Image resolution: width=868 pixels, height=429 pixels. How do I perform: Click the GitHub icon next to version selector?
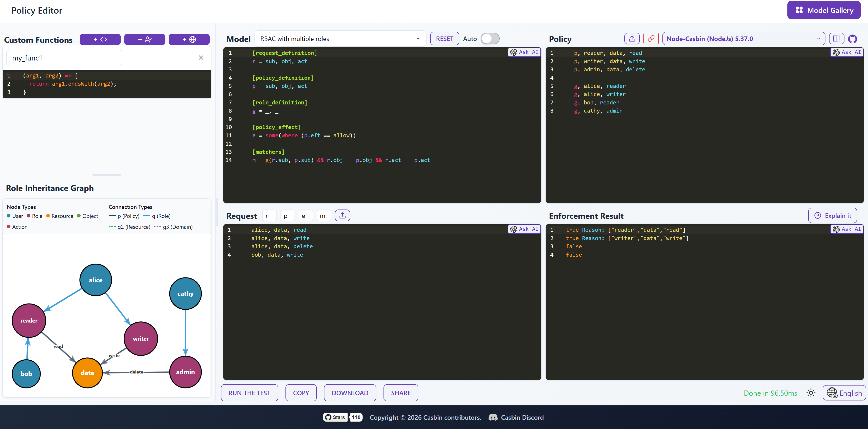coord(854,39)
